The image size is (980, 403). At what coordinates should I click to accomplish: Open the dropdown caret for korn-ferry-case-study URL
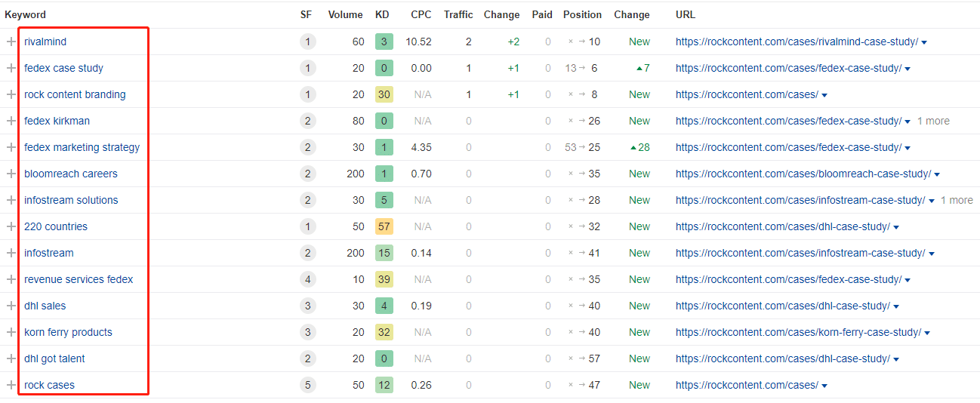pos(927,334)
